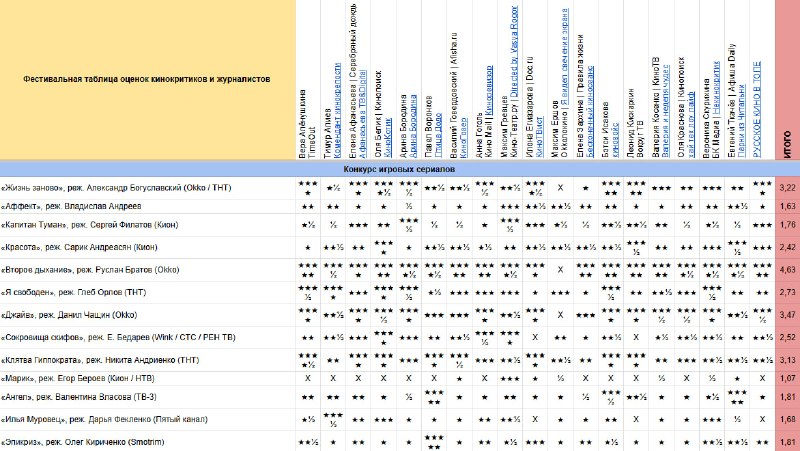
Task: Open the Бесконечный киносеанс link
Action: [590, 111]
